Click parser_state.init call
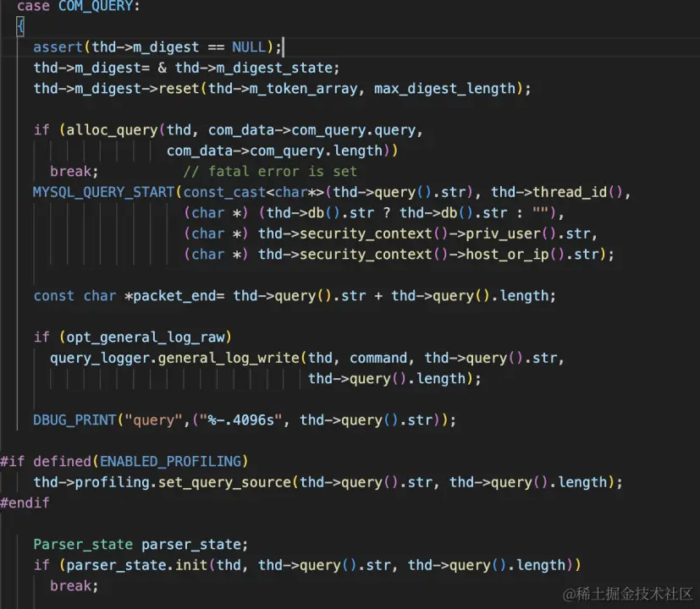700x609 pixels. 137,565
